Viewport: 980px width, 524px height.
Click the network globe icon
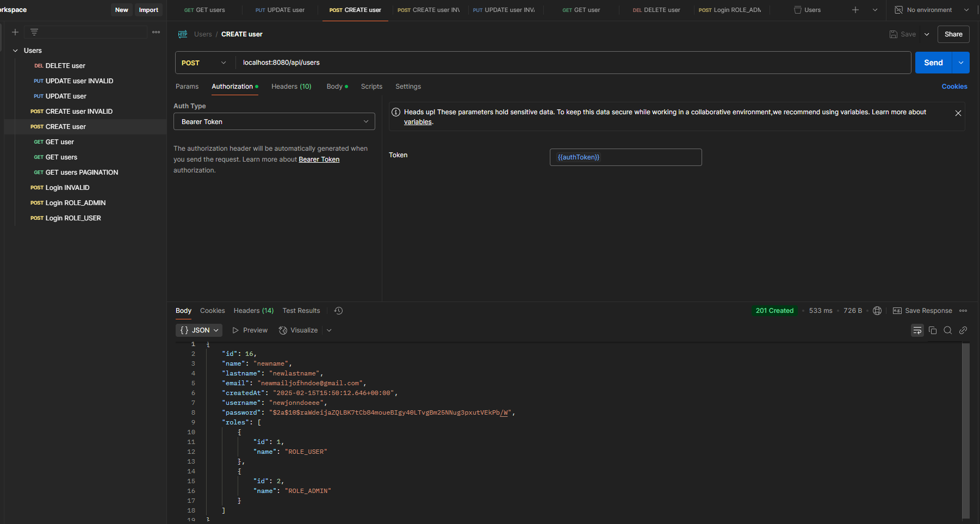click(877, 311)
